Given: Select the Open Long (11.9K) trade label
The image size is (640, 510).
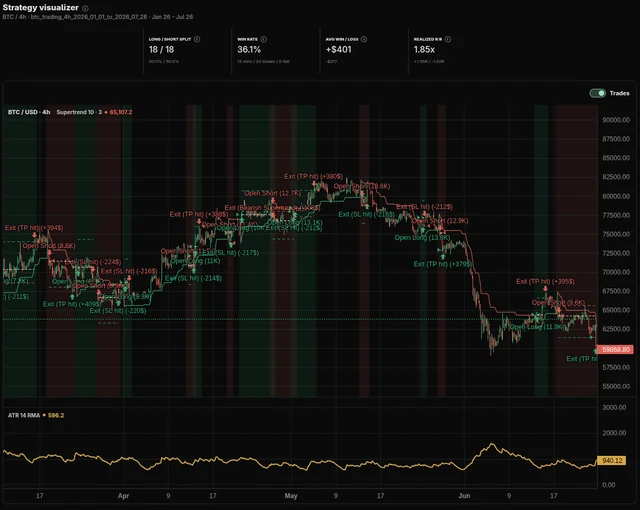Looking at the screenshot, I should pyautogui.click(x=537, y=327).
